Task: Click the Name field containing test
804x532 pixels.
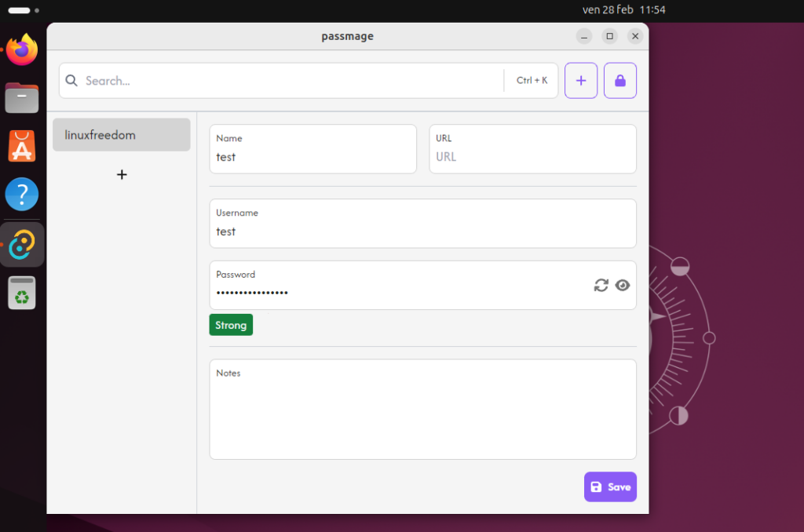Action: [312, 153]
